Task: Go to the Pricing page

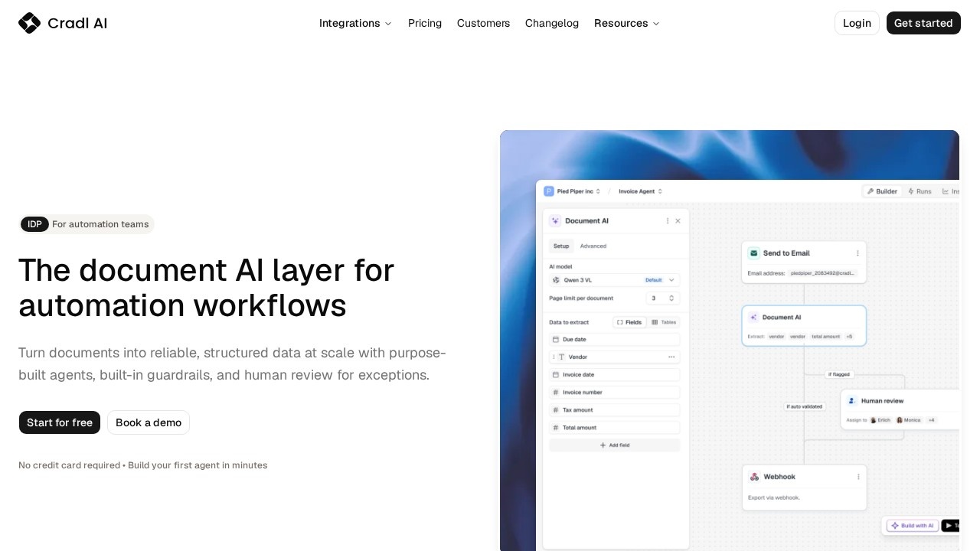Action: [x=425, y=23]
